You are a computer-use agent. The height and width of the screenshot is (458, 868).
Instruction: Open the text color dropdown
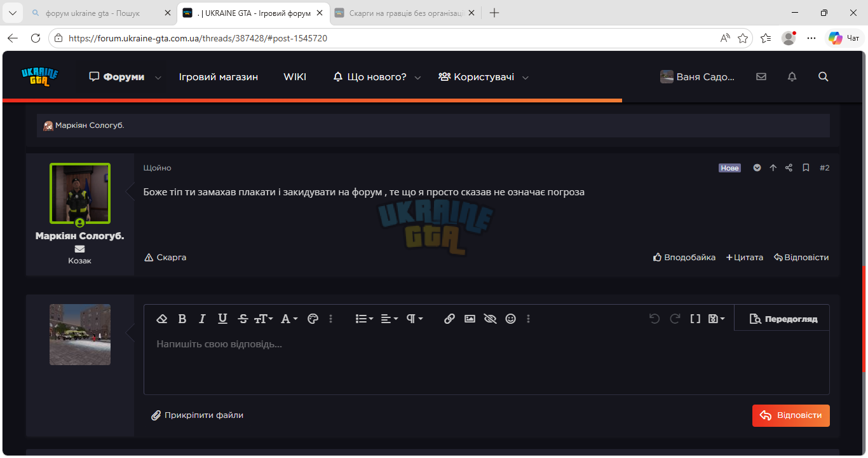pos(289,319)
